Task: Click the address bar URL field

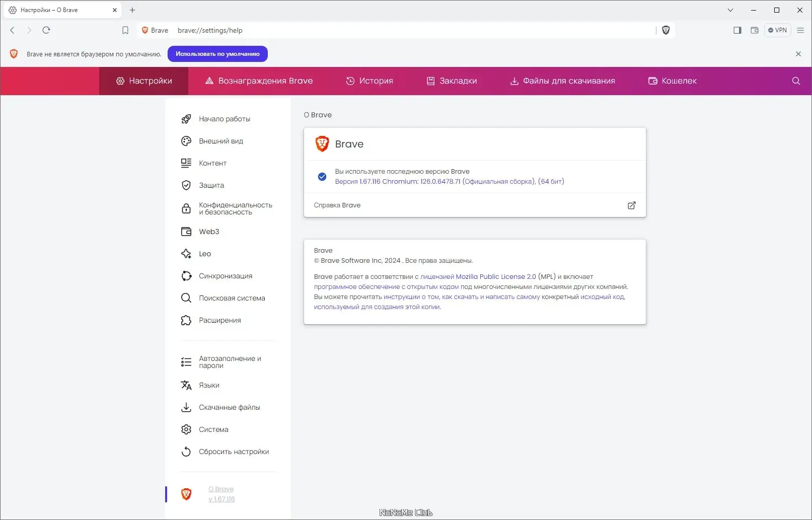Action: 413,30
